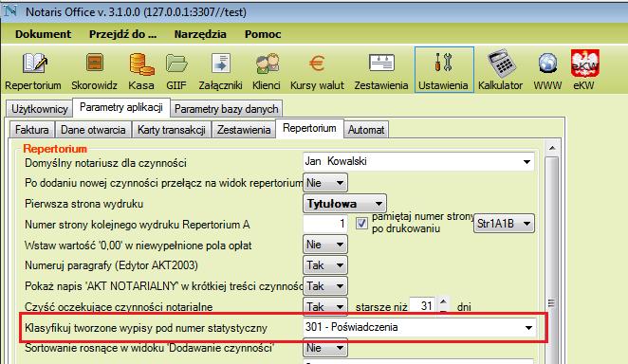Open the Str1A1B dropdown

[x=505, y=223]
